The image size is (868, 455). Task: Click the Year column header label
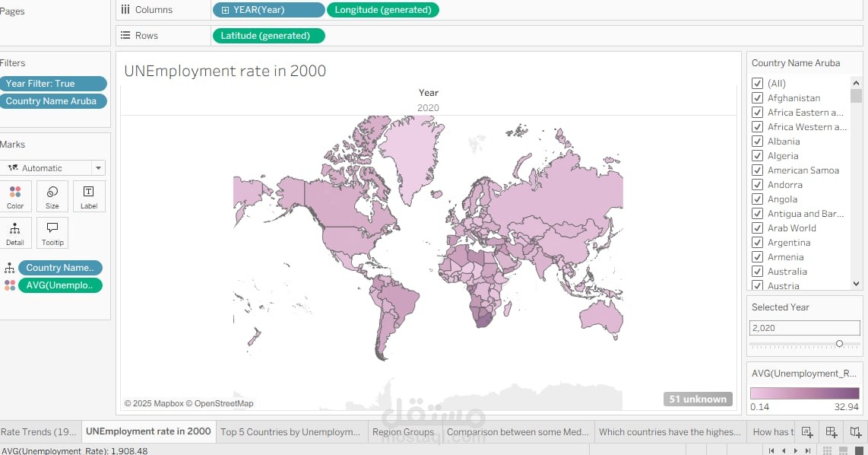point(429,93)
